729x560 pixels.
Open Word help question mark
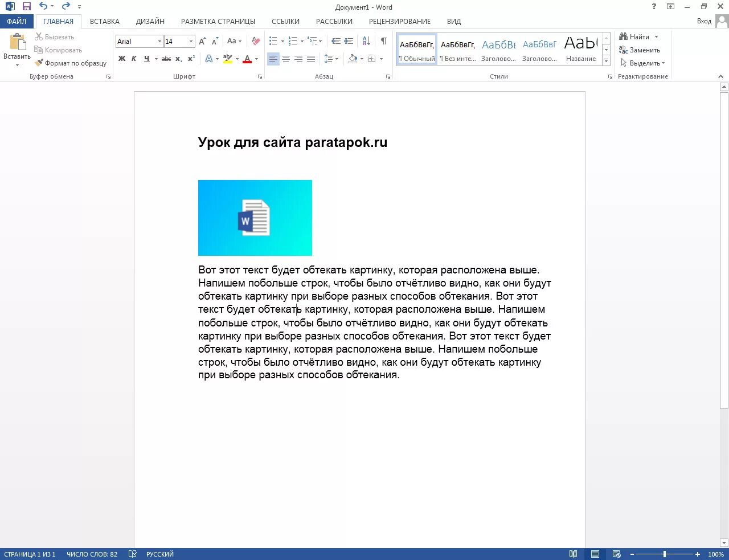654,6
